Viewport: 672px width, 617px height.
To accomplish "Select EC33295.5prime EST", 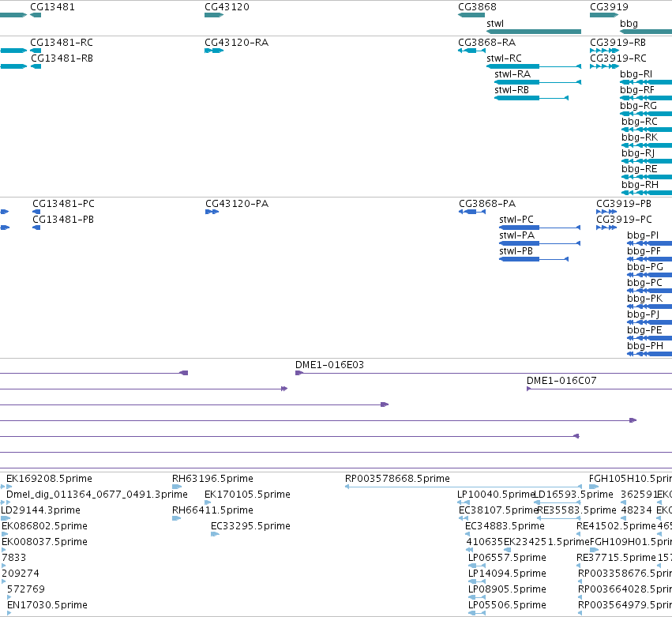I will (x=250, y=526).
